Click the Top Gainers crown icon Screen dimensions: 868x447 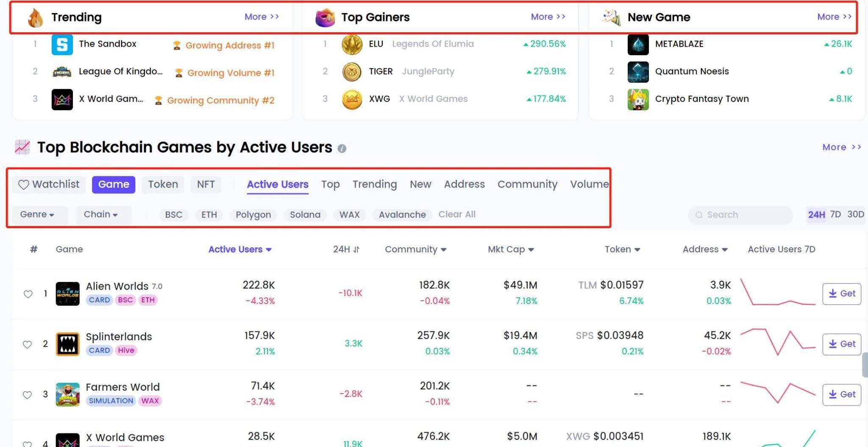click(325, 18)
